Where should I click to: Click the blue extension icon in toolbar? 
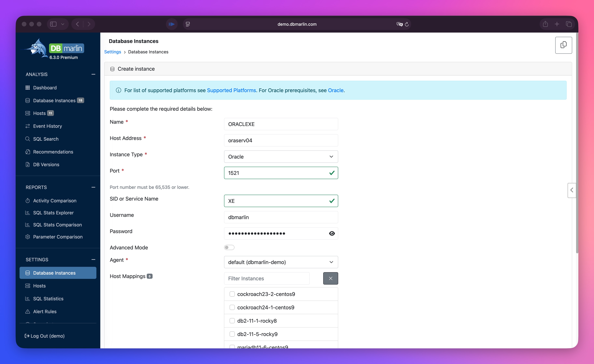click(172, 24)
